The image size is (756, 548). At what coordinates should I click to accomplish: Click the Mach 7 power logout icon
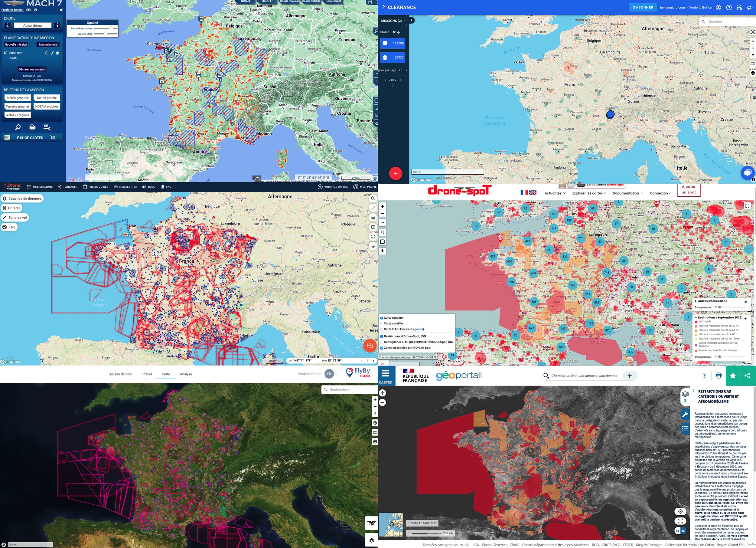point(35,10)
